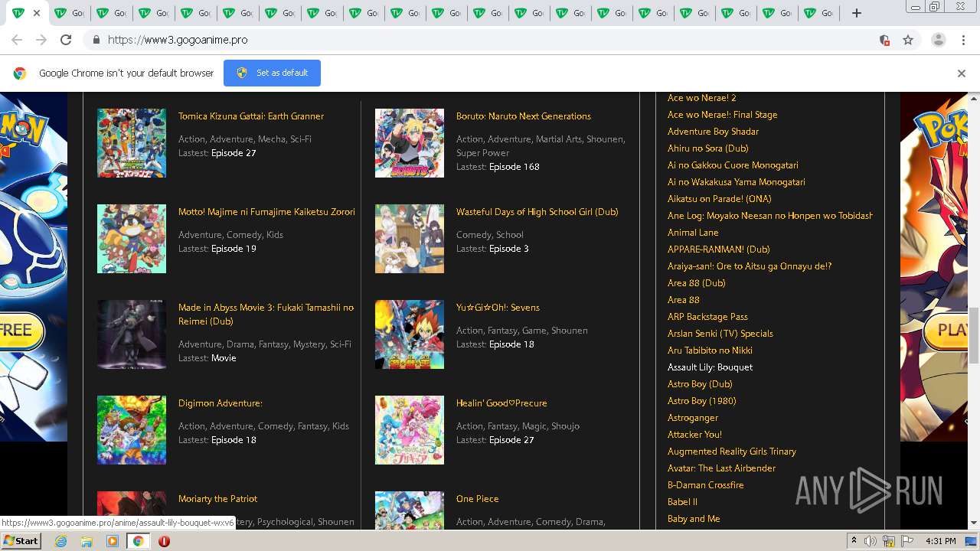
Task: Open Episode 27 of Tomica Kizuna Gattai
Action: tap(234, 153)
